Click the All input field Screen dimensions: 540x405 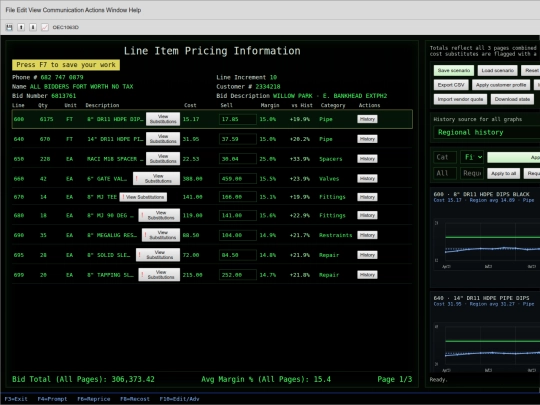point(445,173)
